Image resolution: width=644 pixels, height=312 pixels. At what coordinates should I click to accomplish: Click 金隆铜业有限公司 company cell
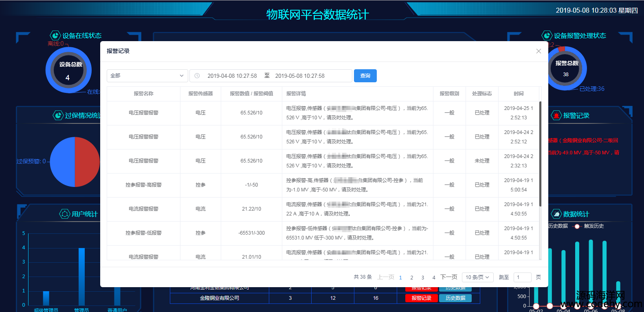pyautogui.click(x=220, y=298)
